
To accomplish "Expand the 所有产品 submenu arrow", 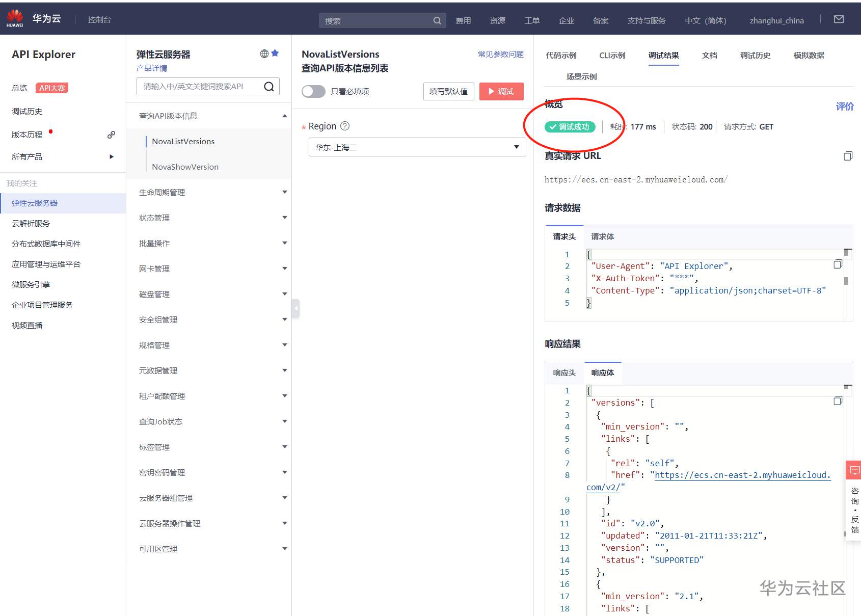I will click(x=112, y=156).
